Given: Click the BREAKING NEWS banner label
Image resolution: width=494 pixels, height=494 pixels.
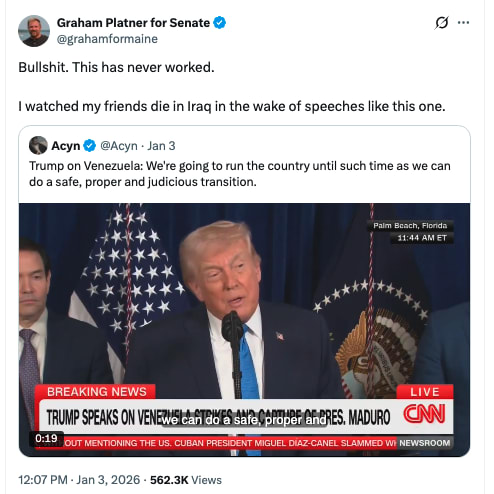Looking at the screenshot, I should (95, 392).
